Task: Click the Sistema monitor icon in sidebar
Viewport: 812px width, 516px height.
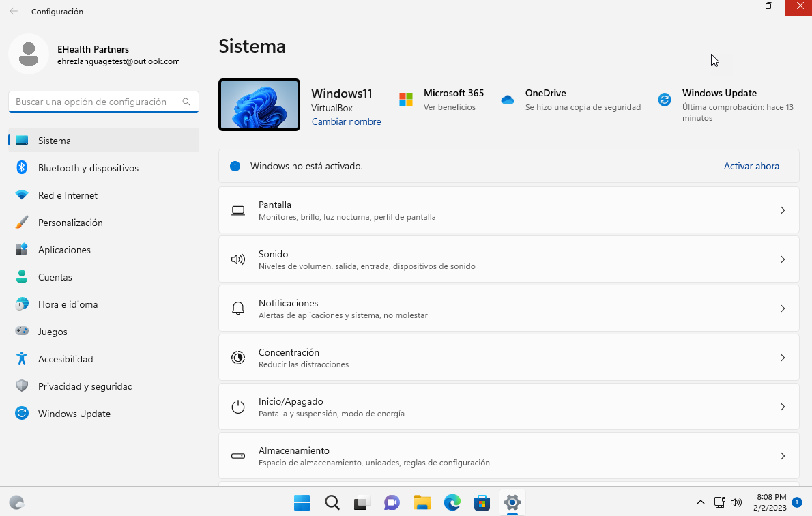Action: coord(22,141)
